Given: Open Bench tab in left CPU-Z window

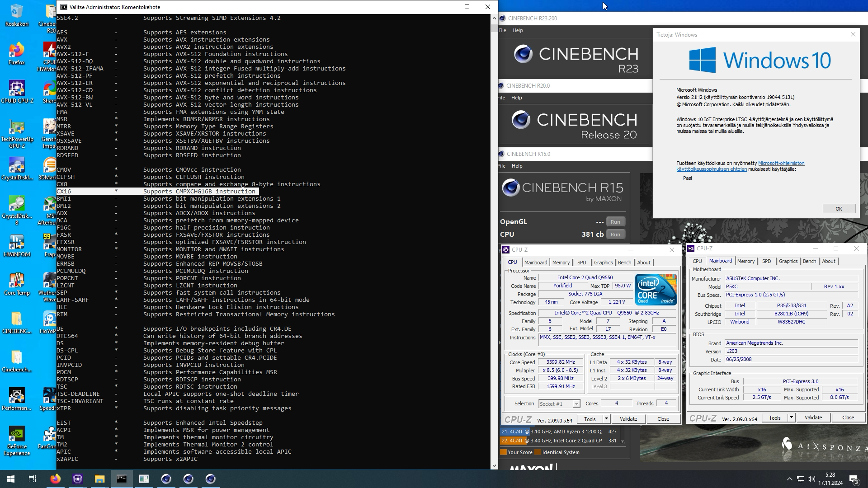Looking at the screenshot, I should (624, 263).
